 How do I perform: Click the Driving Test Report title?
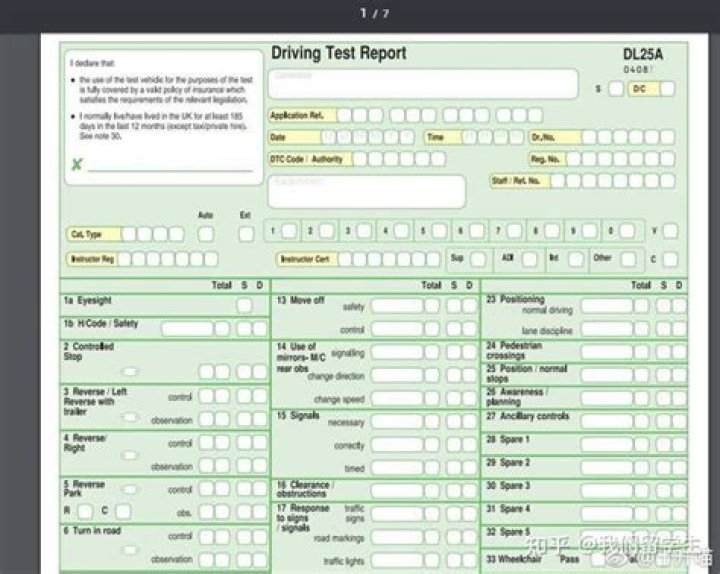click(339, 53)
